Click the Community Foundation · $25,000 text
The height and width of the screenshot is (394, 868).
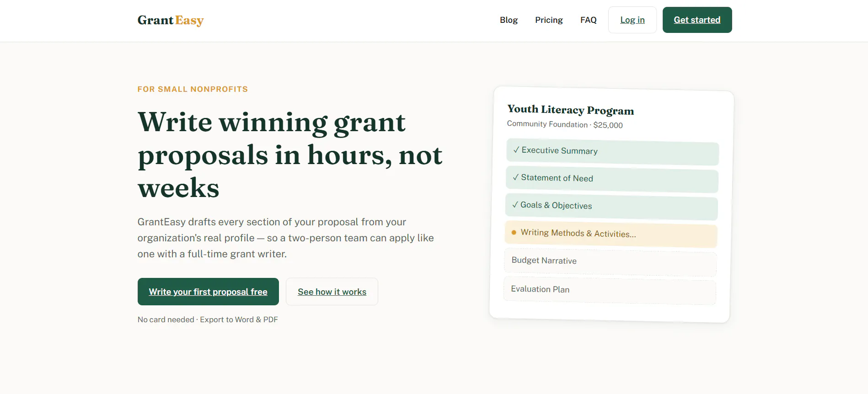click(565, 124)
